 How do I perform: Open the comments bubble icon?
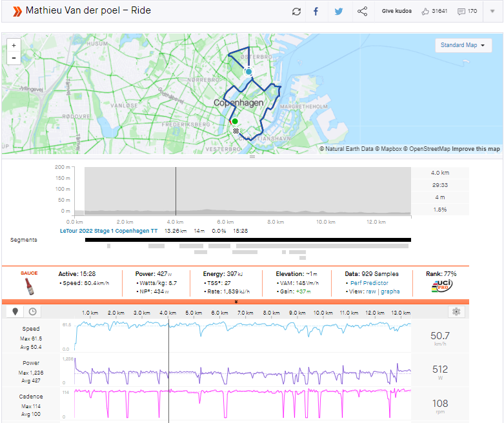point(461,12)
